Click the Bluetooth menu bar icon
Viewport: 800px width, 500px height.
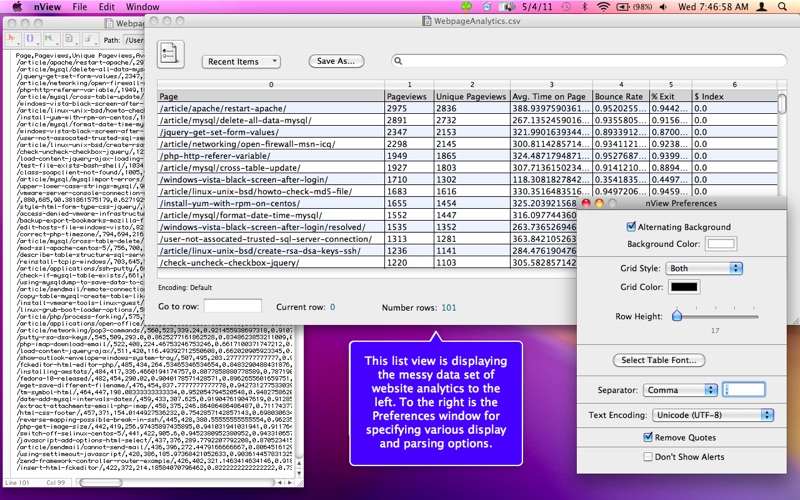[585, 7]
